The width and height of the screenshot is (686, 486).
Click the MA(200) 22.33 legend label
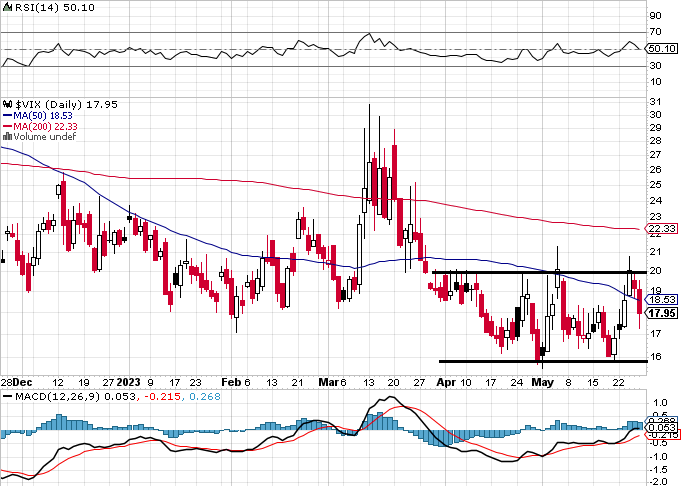tap(46, 126)
